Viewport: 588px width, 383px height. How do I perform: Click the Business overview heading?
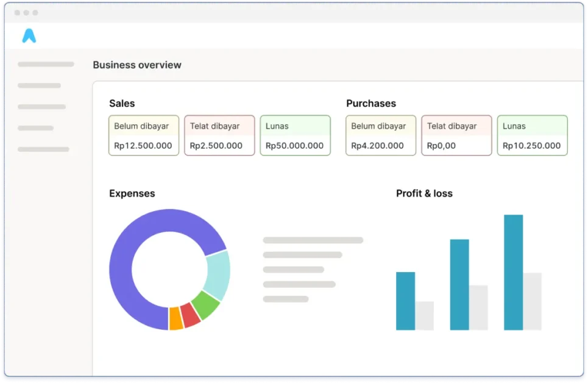(x=137, y=65)
